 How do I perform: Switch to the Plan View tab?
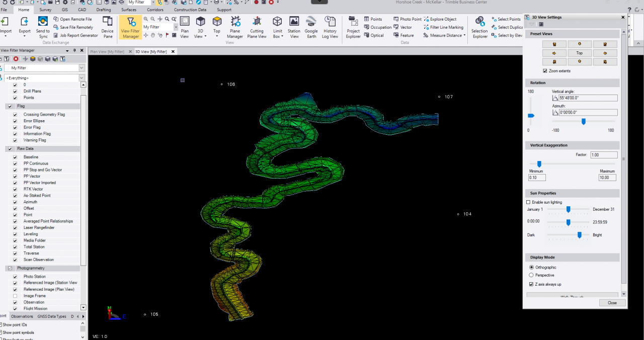(107, 52)
